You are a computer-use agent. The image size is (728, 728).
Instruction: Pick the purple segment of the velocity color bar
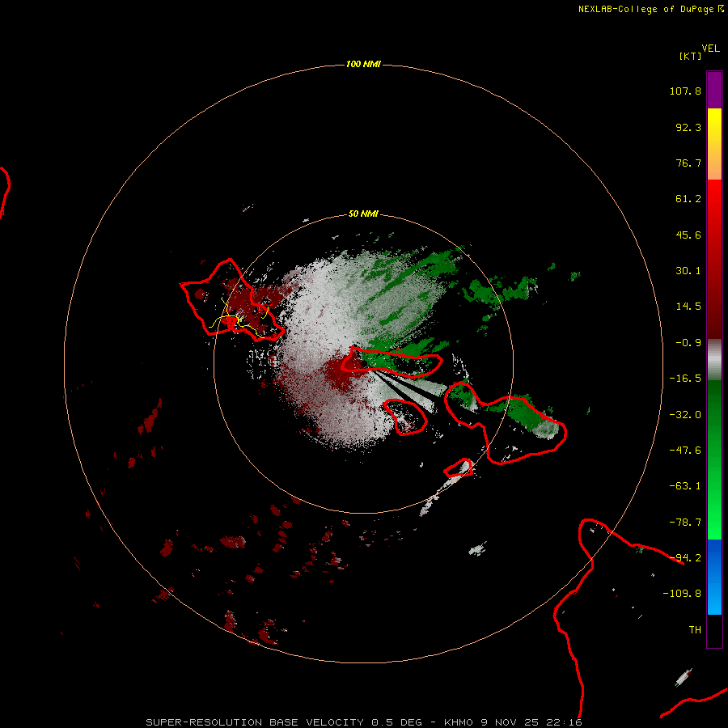714,90
